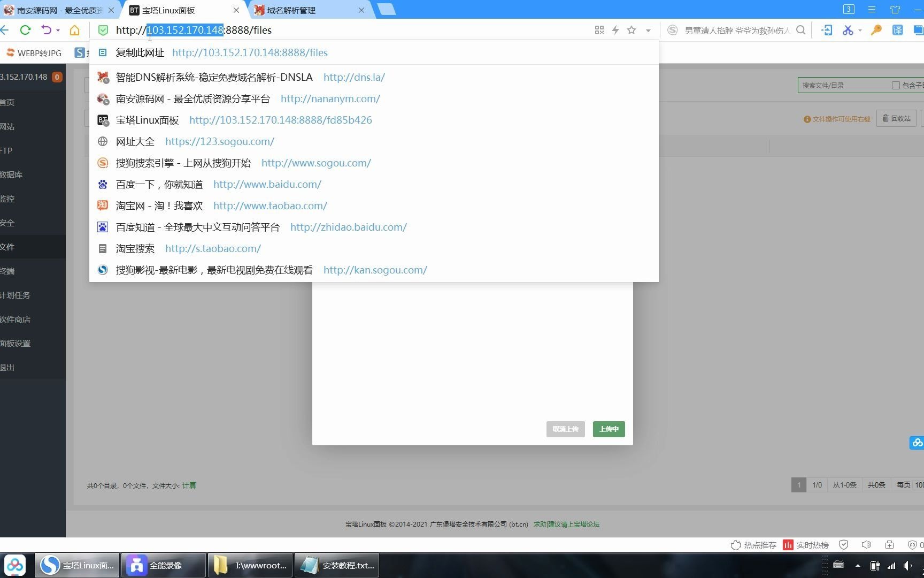The height and width of the screenshot is (578, 924).
Task: Open 求助建议请上宝塔论坛 link
Action: coord(566,524)
